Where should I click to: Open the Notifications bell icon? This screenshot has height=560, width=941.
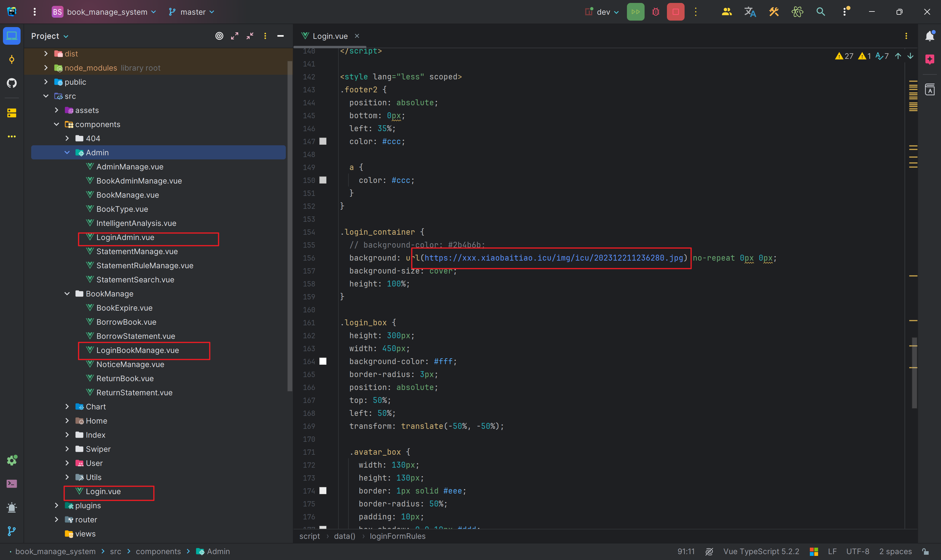(930, 36)
